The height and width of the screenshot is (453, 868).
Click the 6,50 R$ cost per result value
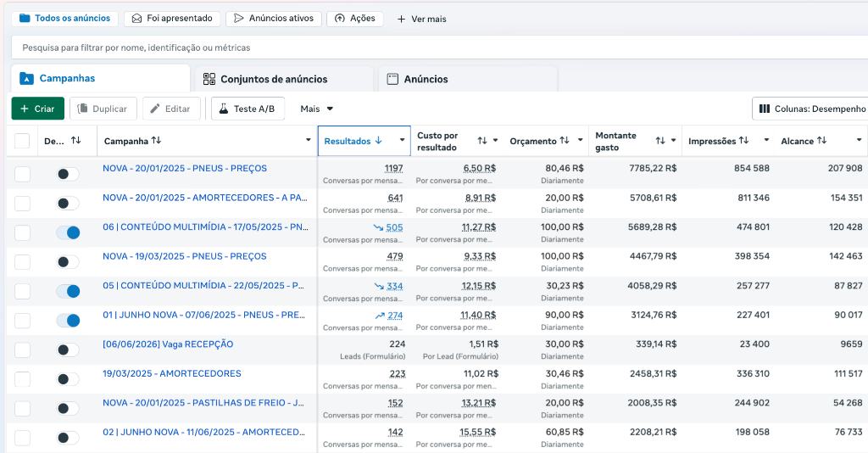(480, 168)
